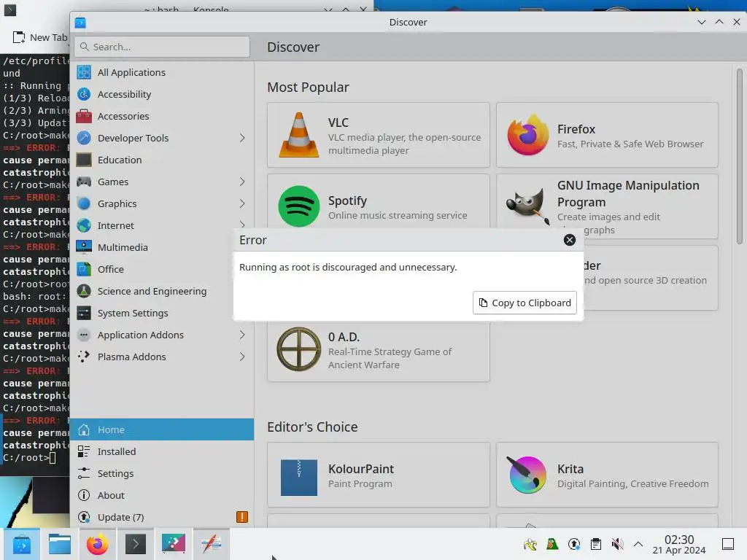Dismiss the Error dialog
Screen dimensions: 747x560
click(x=569, y=240)
